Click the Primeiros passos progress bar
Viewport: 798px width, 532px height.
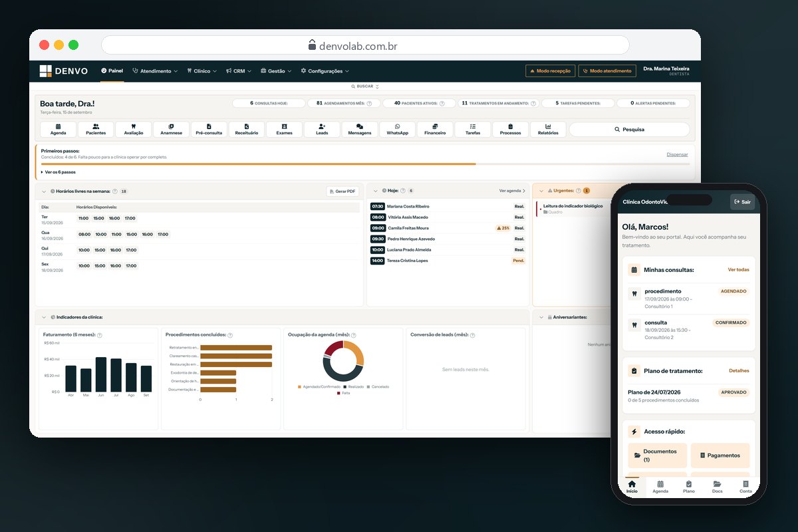(x=364, y=164)
